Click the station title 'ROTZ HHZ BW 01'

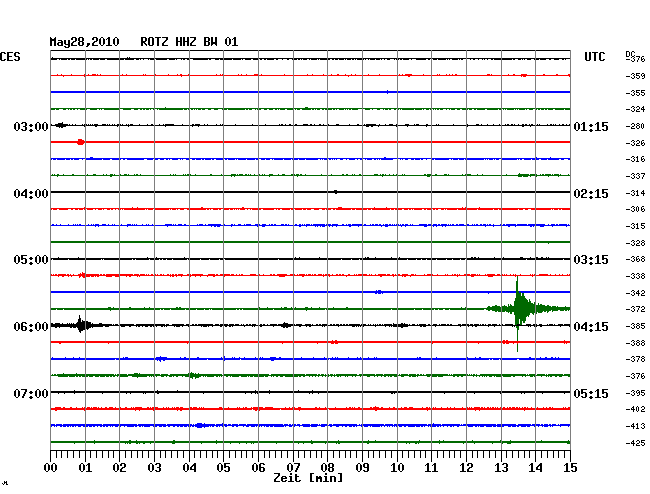pyautogui.click(x=189, y=42)
